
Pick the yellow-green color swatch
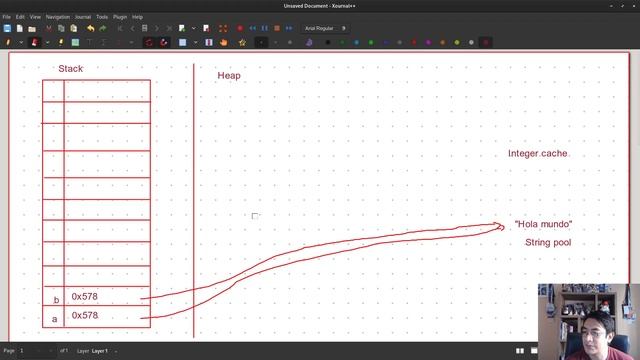[x=457, y=42]
